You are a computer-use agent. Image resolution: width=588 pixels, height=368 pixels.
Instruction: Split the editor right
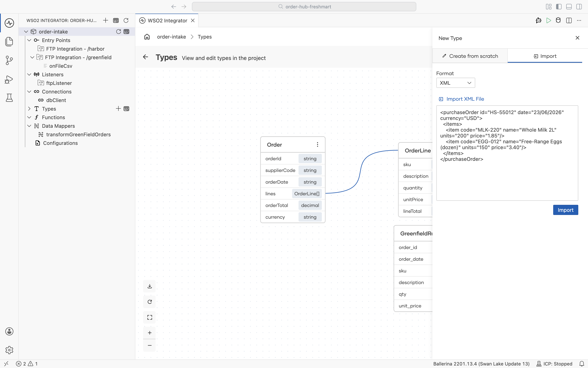[x=569, y=20]
